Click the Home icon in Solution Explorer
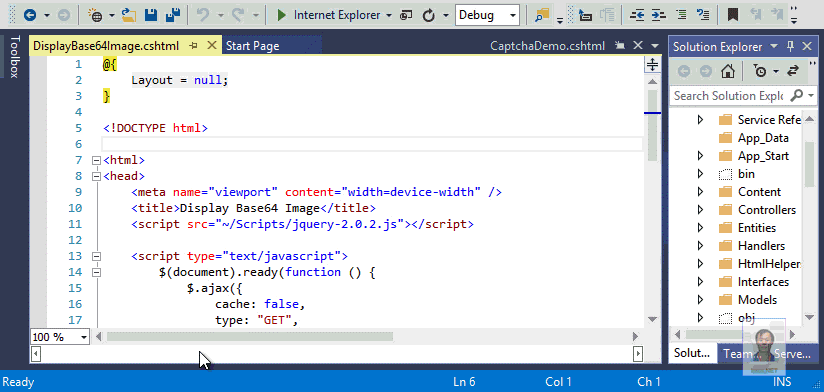 728,71
